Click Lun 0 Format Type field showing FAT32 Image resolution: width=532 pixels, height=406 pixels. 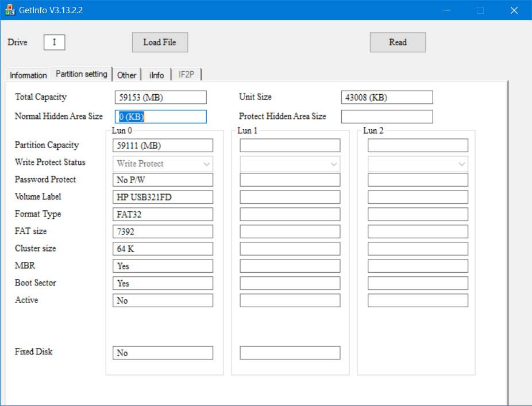tap(163, 214)
